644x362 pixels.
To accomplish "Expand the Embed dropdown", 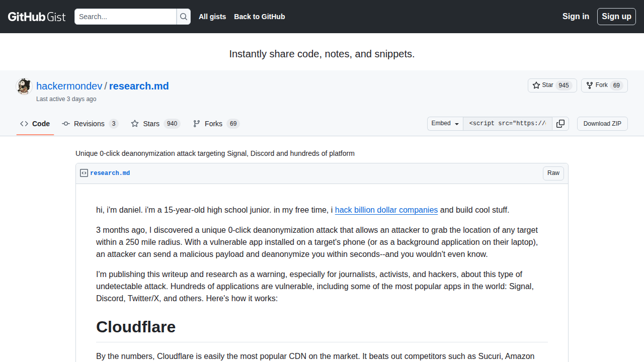I will 445,124.
